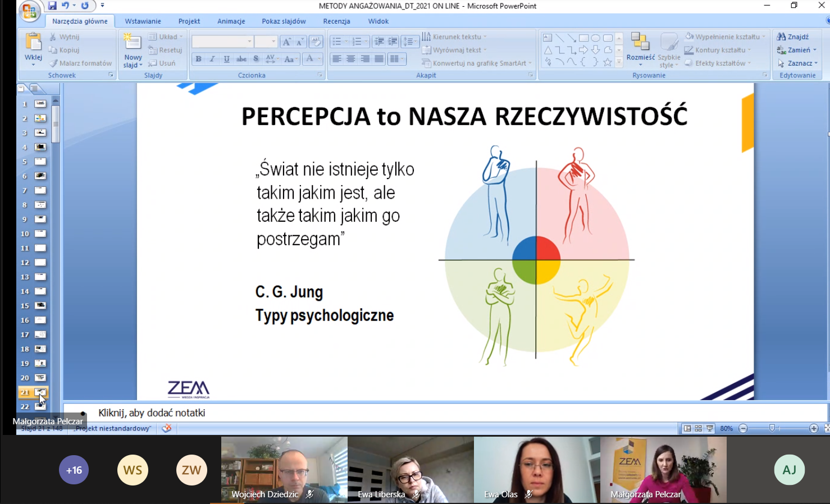Click the Office button logo

29,11
